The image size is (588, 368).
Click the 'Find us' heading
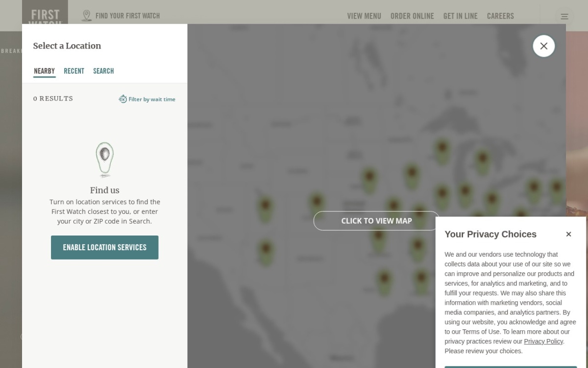(104, 190)
